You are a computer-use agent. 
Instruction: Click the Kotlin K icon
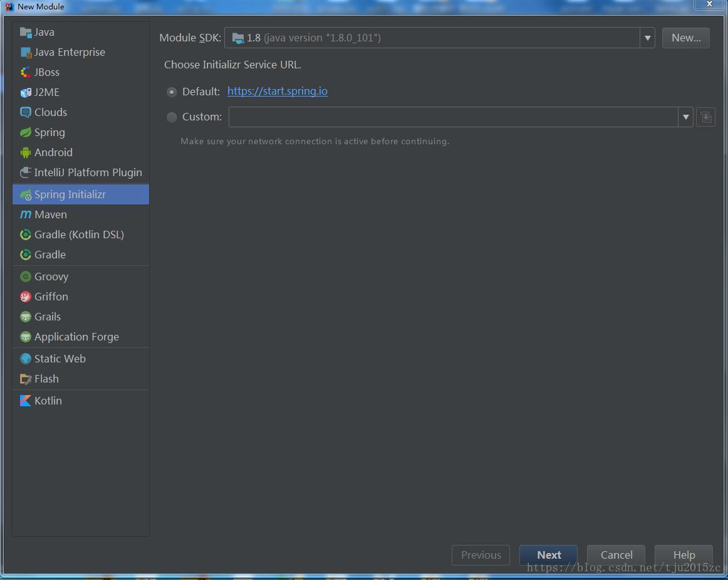(x=26, y=401)
